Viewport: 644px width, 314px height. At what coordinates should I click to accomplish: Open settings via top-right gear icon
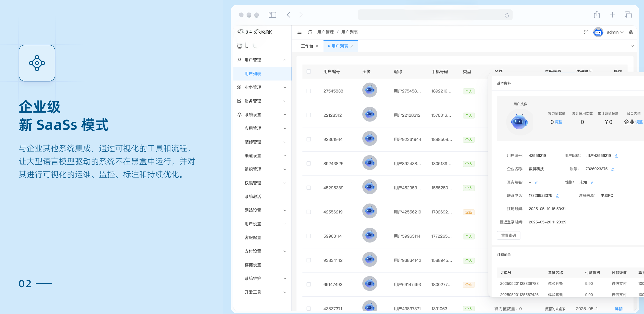point(631,32)
